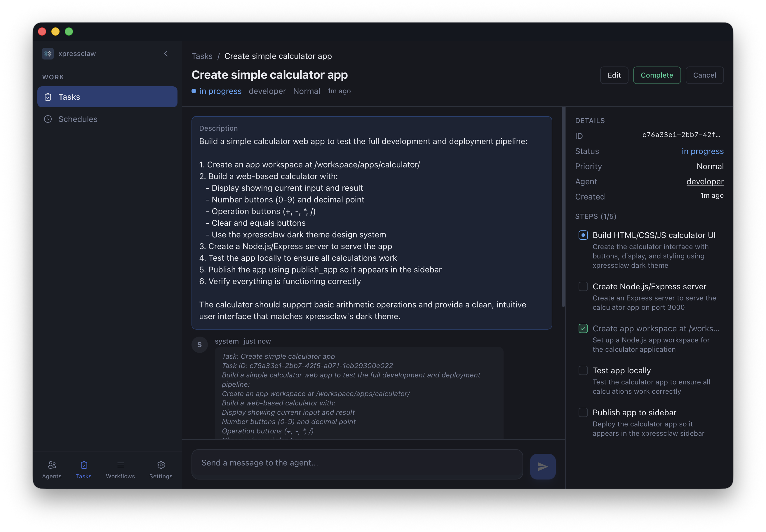Open the Agents tab at the bottom
This screenshot has height=532, width=766.
coord(52,469)
